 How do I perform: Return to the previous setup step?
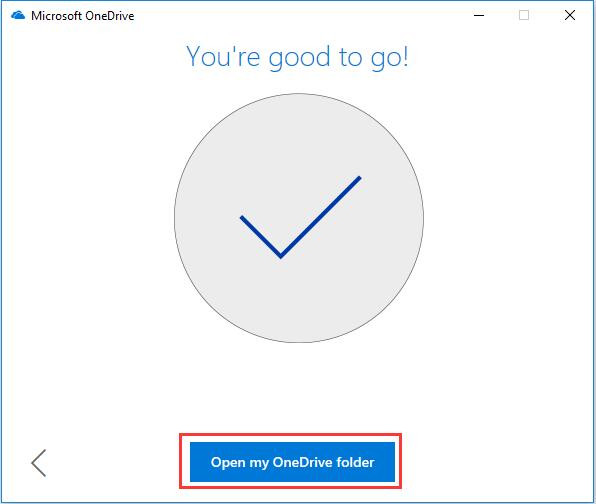pyautogui.click(x=39, y=463)
